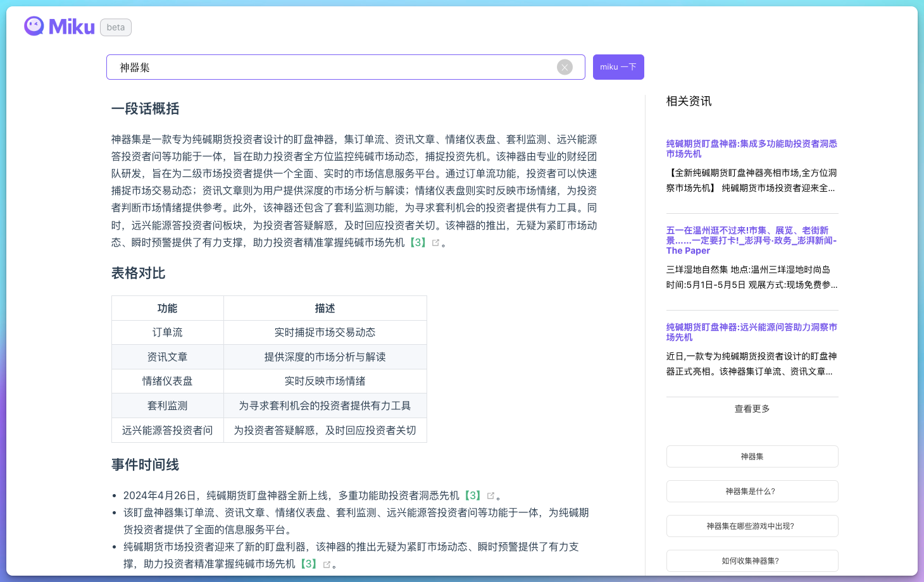This screenshot has height=582, width=924.
Task: Click 查看更多 to load more news
Action: coord(752,409)
